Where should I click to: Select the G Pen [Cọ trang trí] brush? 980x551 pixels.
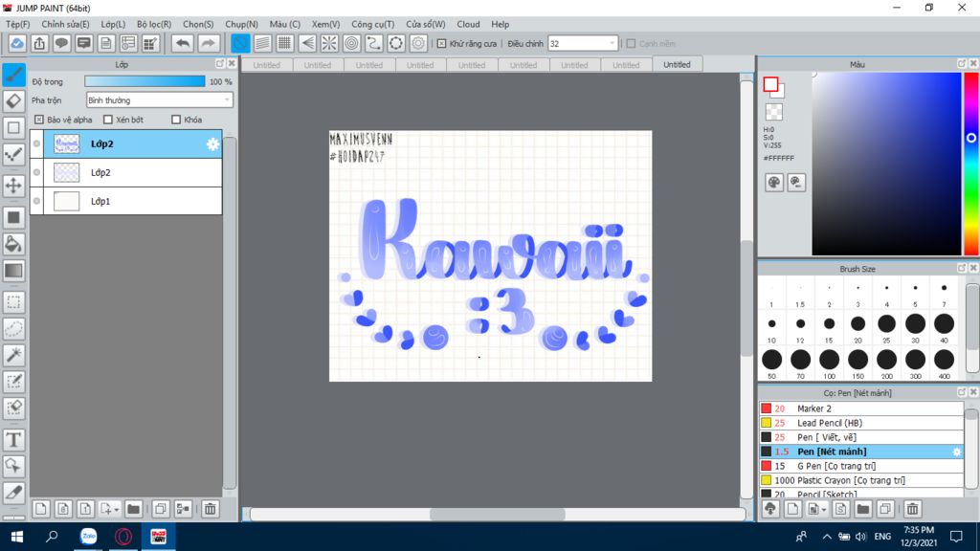(x=861, y=466)
